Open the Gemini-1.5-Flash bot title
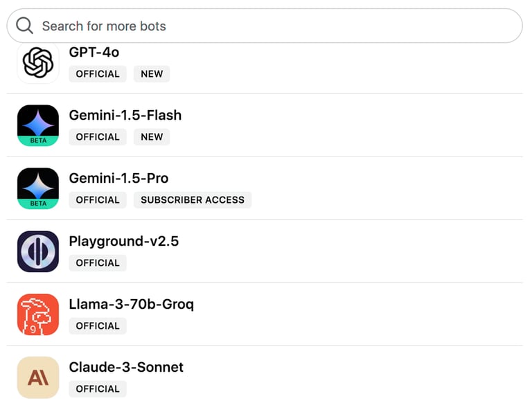 coord(125,115)
